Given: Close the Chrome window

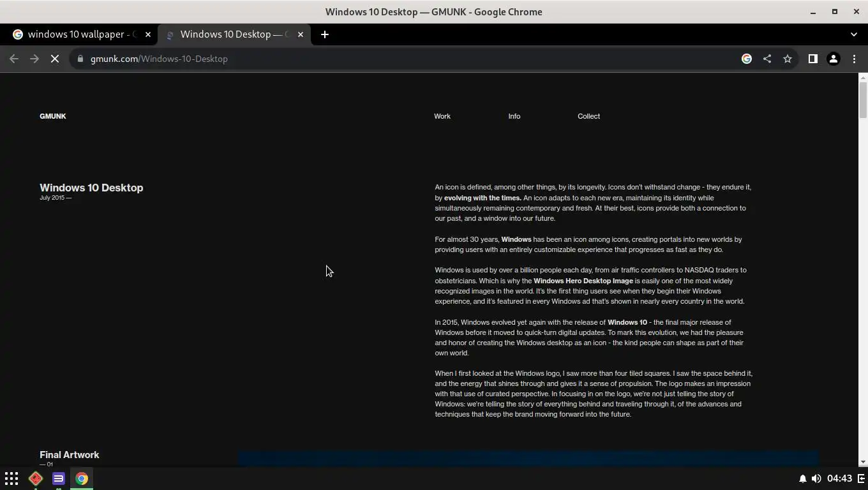Looking at the screenshot, I should pyautogui.click(x=857, y=11).
